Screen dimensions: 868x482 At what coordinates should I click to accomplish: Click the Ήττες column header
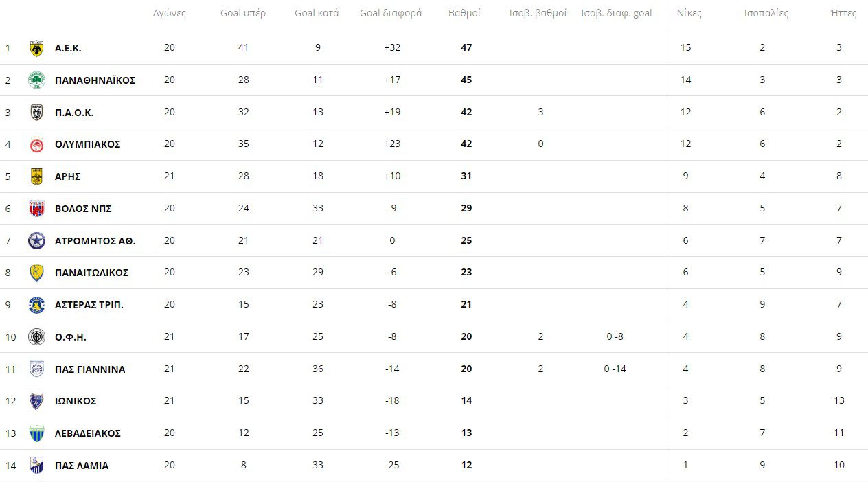point(843,13)
